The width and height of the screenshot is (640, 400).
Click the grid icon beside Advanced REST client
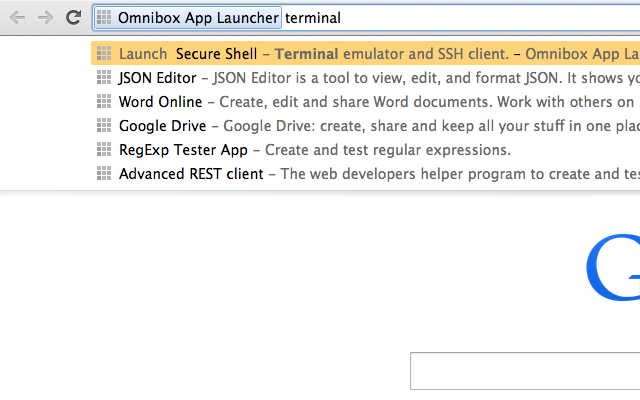(104, 174)
